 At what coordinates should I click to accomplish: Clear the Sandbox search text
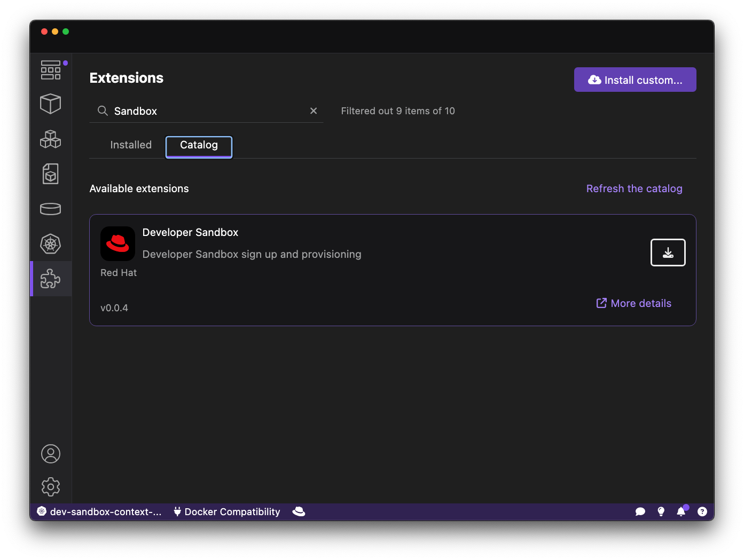click(314, 111)
